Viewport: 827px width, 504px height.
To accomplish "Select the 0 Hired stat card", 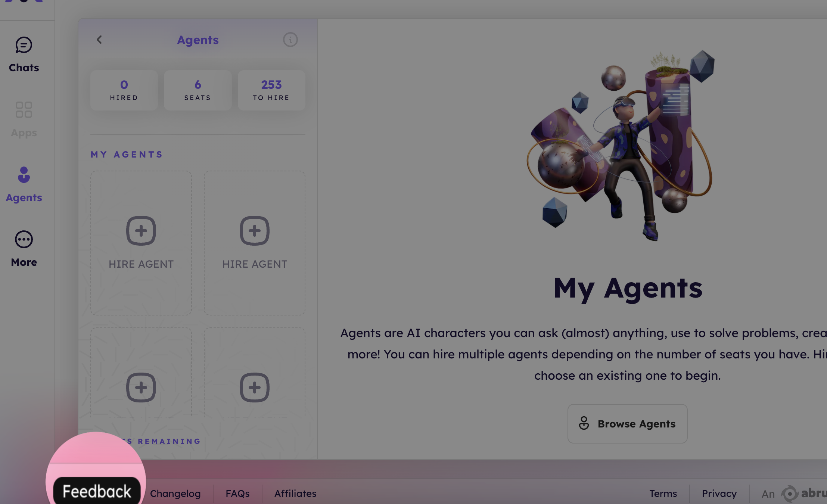I will [x=124, y=90].
